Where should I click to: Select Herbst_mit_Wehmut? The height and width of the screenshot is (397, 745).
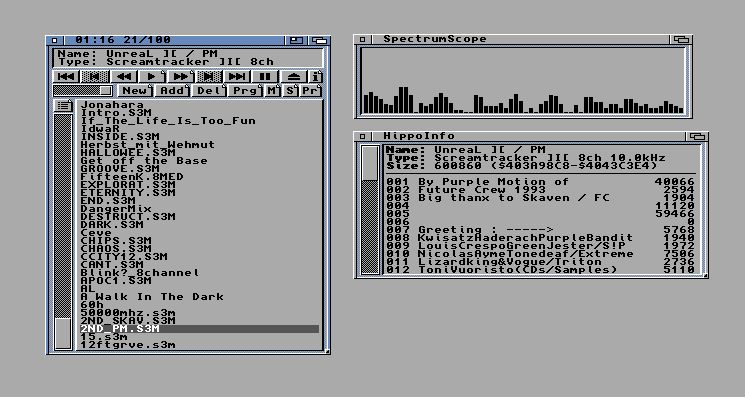(200, 144)
